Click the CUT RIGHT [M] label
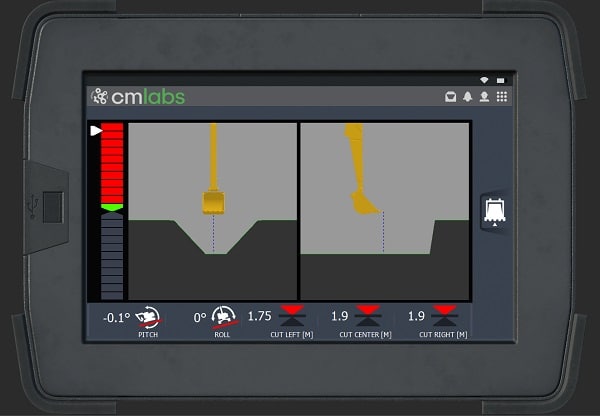This screenshot has height=416, width=600. click(x=443, y=334)
